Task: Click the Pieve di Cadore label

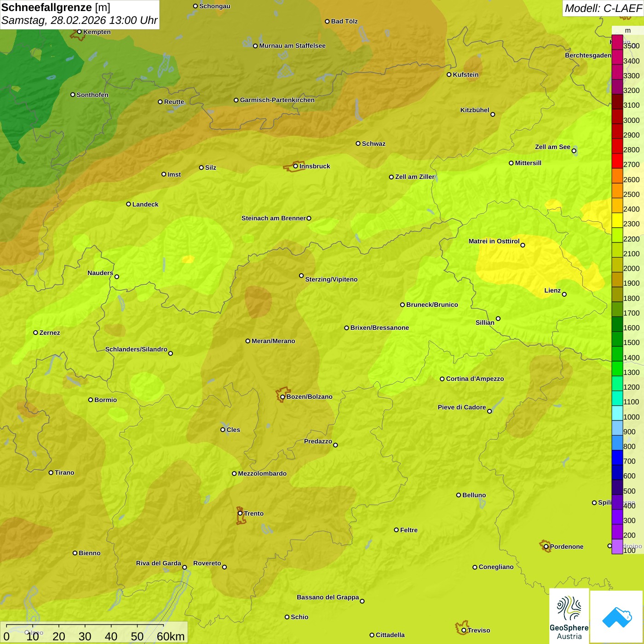Action: pos(462,407)
